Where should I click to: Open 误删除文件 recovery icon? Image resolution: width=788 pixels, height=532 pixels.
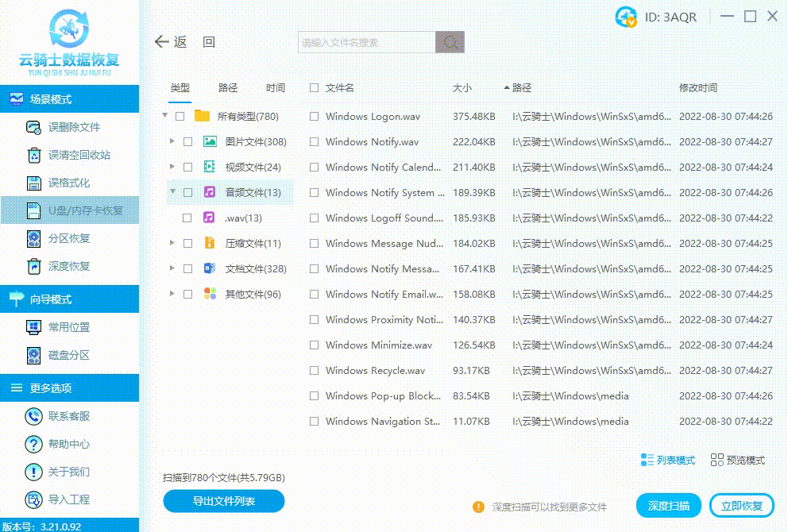coord(33,128)
